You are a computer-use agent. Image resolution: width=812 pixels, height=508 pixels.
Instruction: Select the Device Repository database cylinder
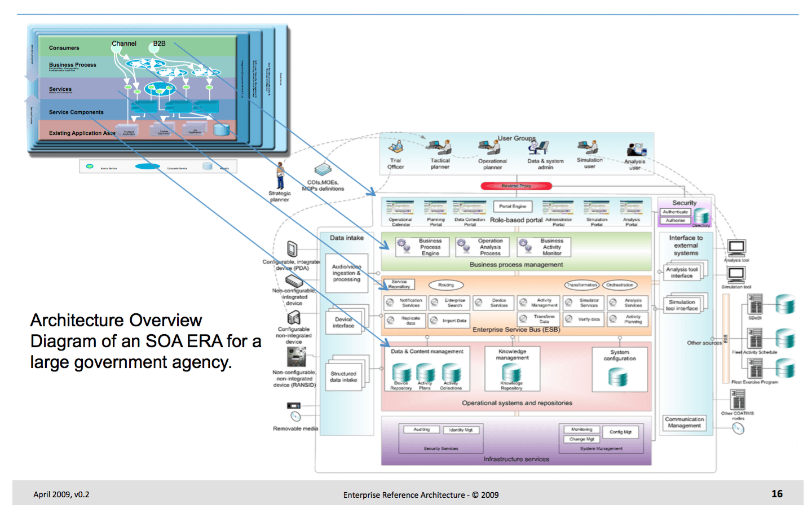[x=401, y=373]
